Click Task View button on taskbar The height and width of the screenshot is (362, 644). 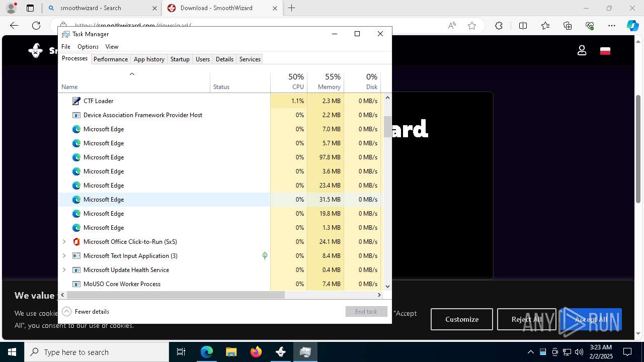181,352
